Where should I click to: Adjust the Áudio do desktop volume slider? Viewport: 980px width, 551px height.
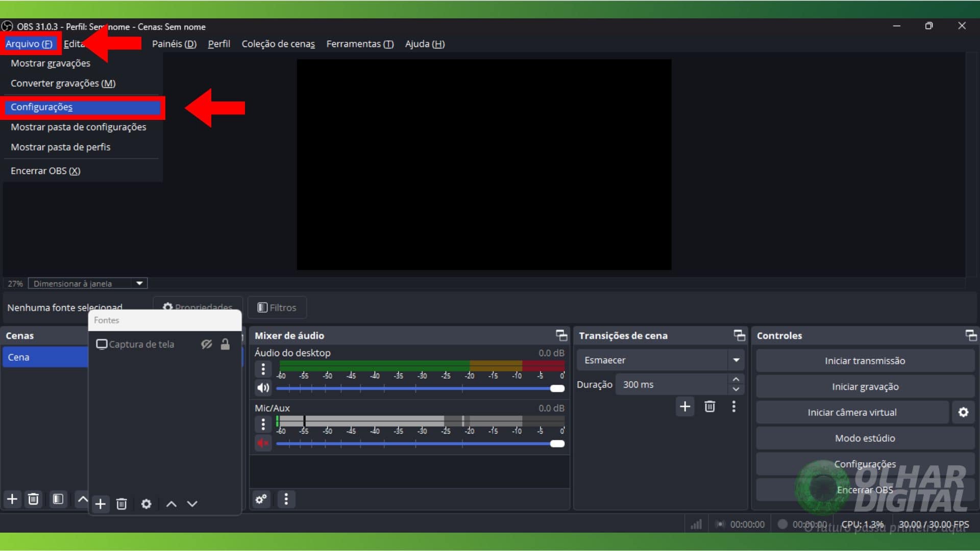point(555,388)
